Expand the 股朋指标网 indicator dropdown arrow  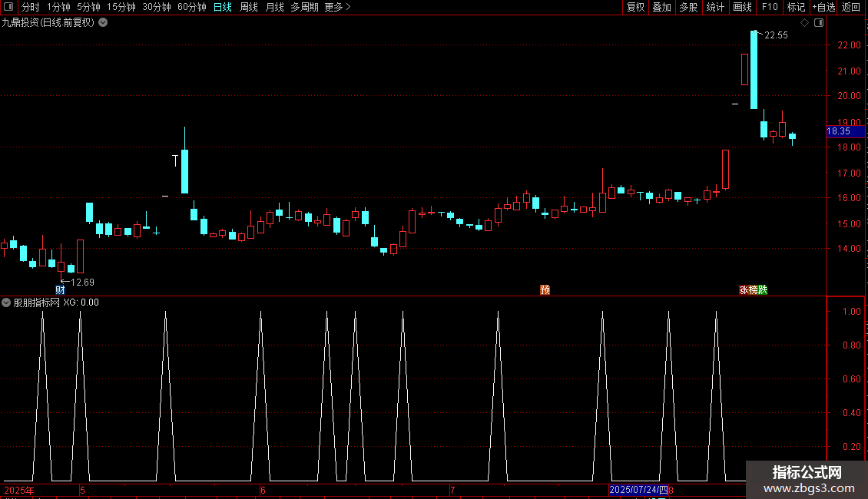pyautogui.click(x=6, y=302)
